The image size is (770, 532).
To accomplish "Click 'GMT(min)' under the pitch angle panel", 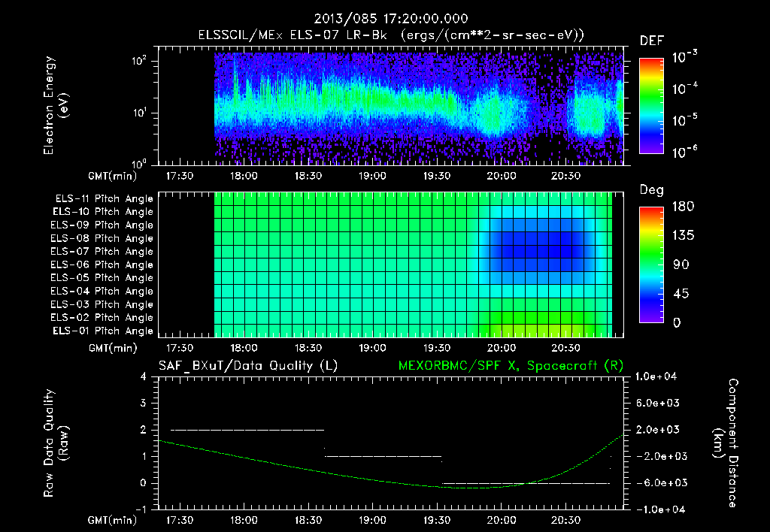I will click(x=112, y=349).
